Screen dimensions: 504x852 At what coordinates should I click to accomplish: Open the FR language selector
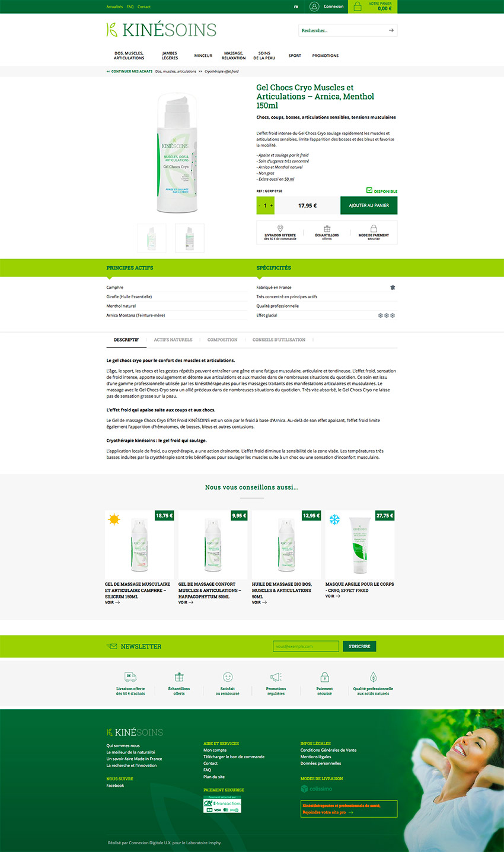296,7
